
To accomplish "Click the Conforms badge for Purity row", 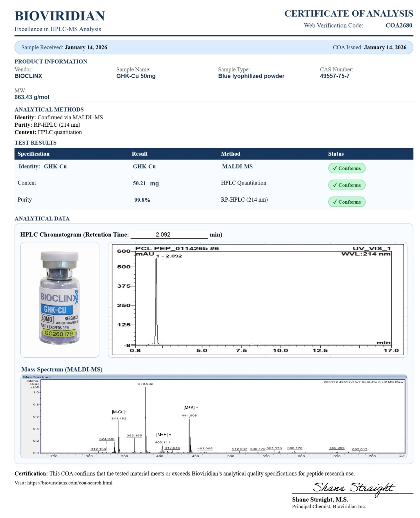I will 346,202.
